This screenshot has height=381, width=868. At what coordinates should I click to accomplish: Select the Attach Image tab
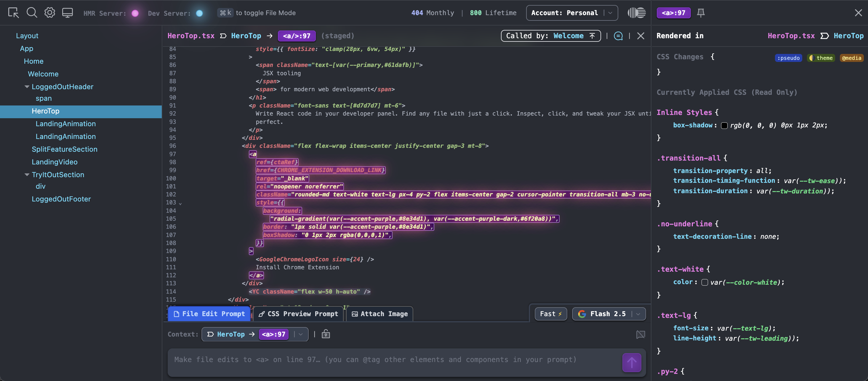point(379,314)
